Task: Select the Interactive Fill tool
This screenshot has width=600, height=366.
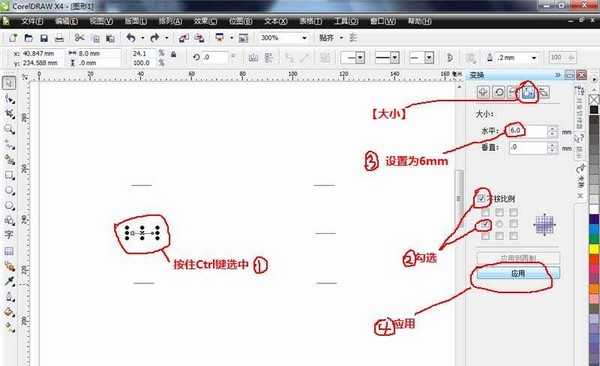Action: (x=9, y=327)
